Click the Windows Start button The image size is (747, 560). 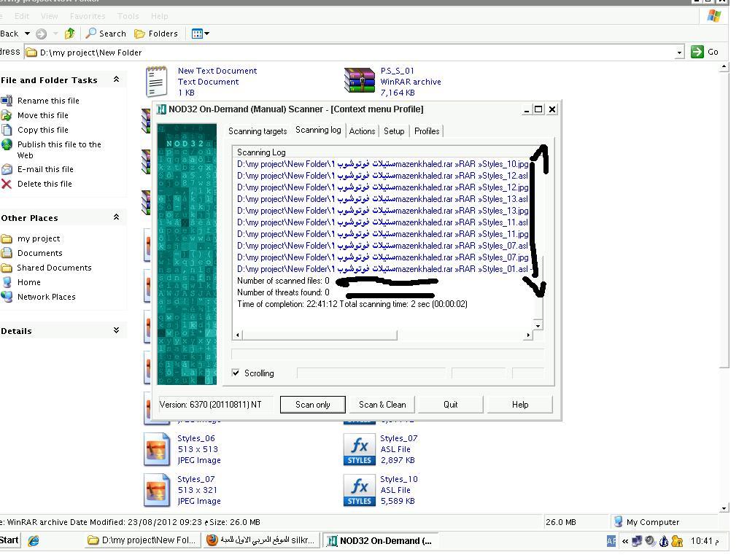pos(9,540)
